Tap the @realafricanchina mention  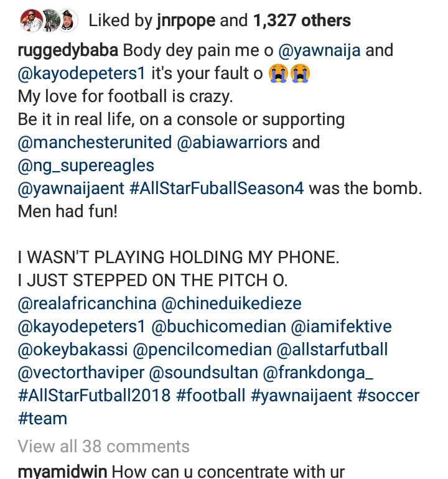pos(87,304)
